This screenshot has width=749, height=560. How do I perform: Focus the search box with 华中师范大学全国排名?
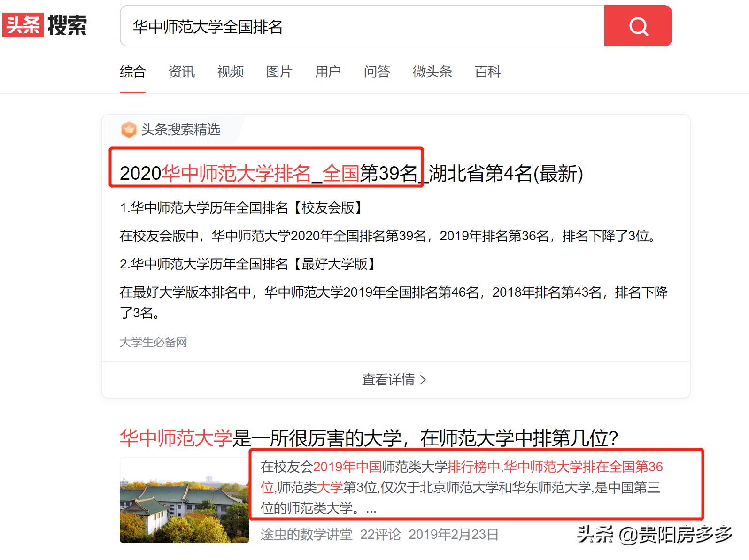tap(362, 26)
